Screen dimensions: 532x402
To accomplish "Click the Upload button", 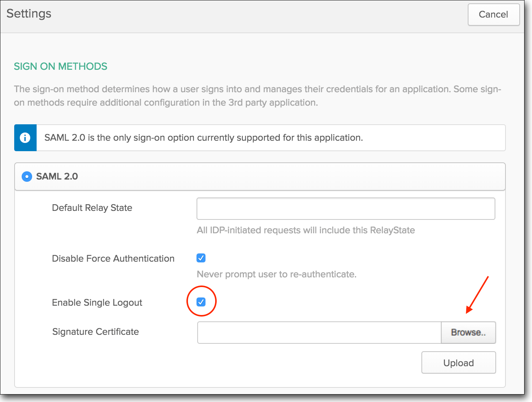I will click(459, 362).
